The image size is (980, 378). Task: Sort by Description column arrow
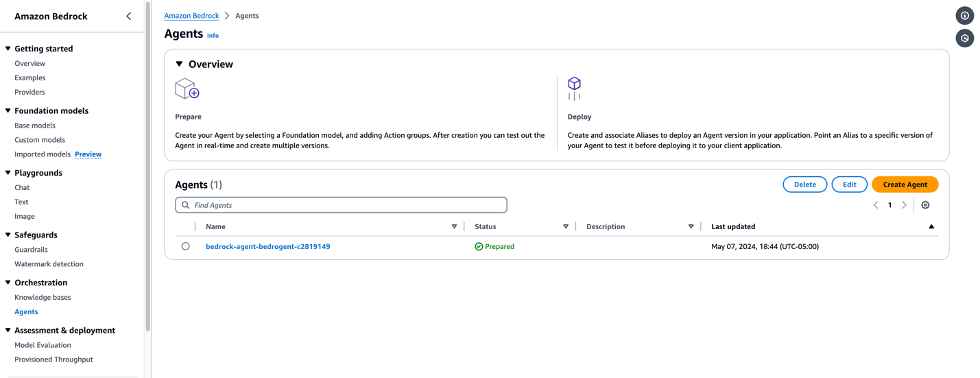click(x=691, y=226)
